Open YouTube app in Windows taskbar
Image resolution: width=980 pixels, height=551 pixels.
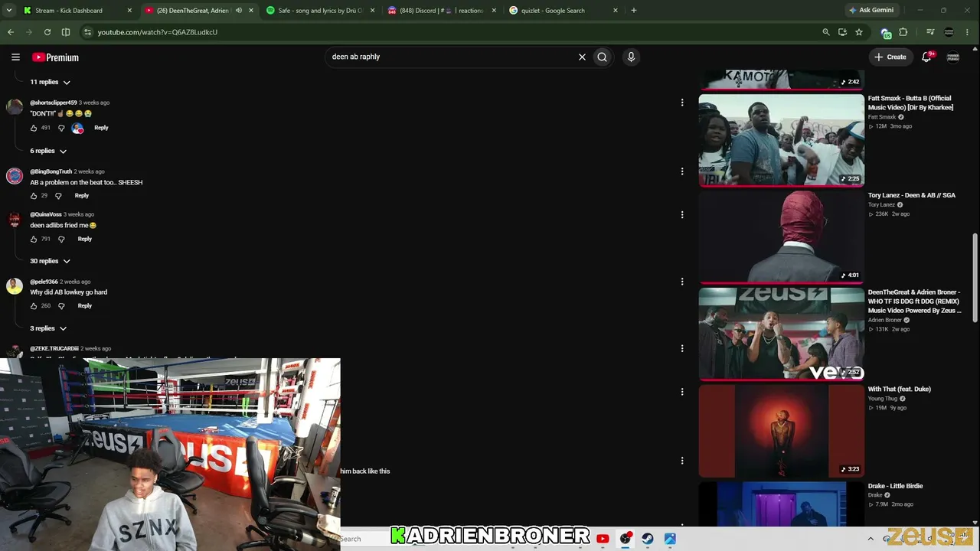[x=603, y=539]
